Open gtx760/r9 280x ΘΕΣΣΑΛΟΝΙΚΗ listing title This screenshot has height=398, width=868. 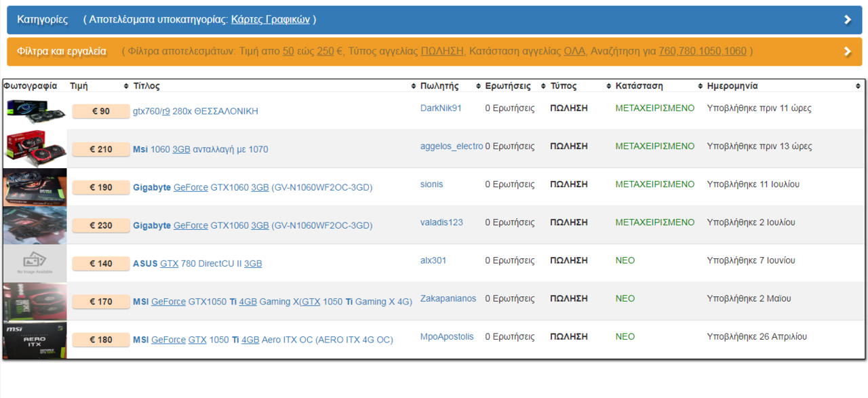tap(195, 111)
